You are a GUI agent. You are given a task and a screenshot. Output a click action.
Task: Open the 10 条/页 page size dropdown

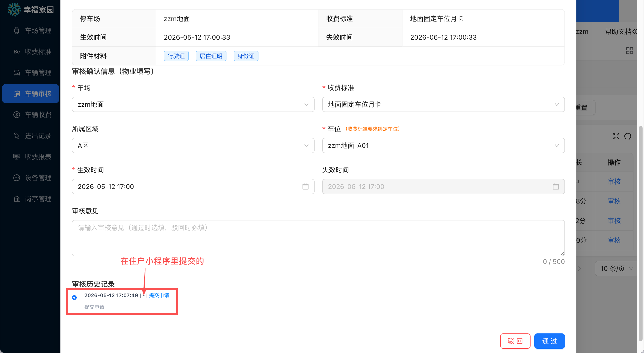click(x=616, y=268)
